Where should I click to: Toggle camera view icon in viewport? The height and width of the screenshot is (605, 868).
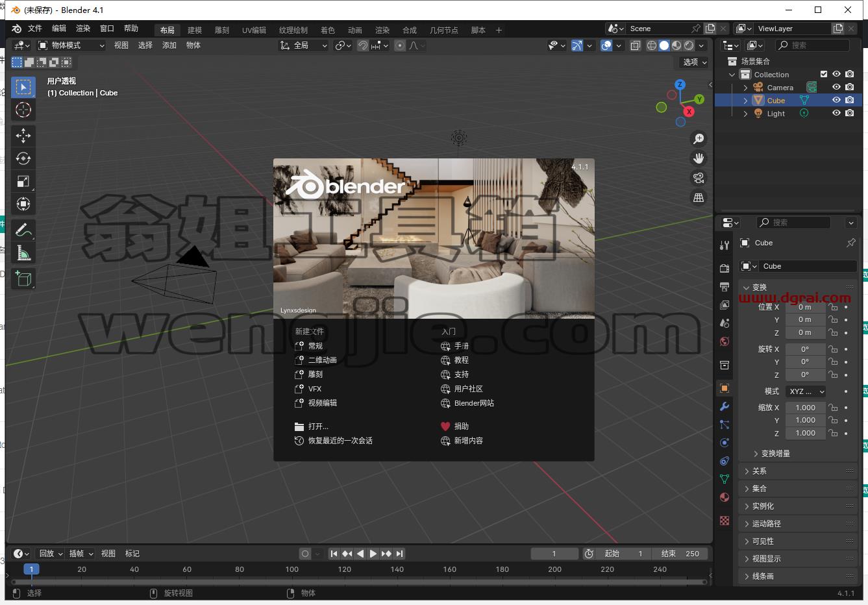[699, 178]
